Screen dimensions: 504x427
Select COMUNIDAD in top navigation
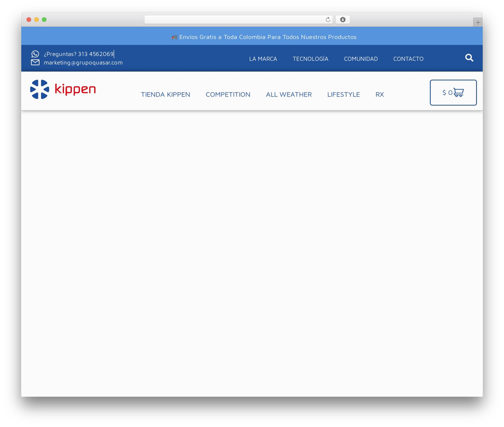pos(361,59)
